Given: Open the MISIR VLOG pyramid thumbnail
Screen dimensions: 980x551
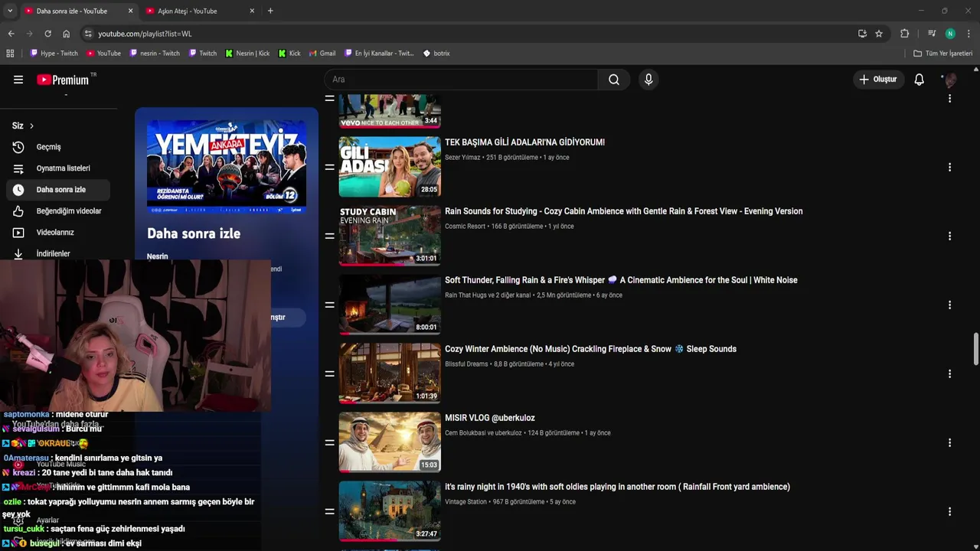Looking at the screenshot, I should [390, 442].
